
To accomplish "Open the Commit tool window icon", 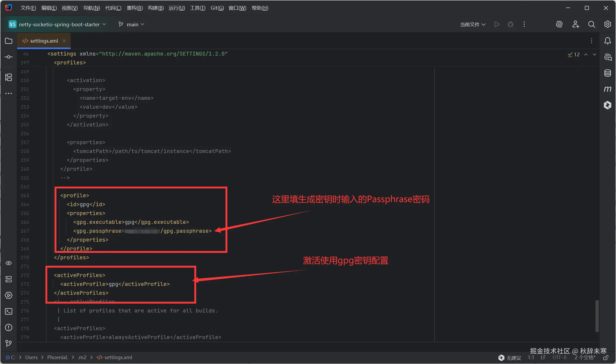I will pos(9,57).
